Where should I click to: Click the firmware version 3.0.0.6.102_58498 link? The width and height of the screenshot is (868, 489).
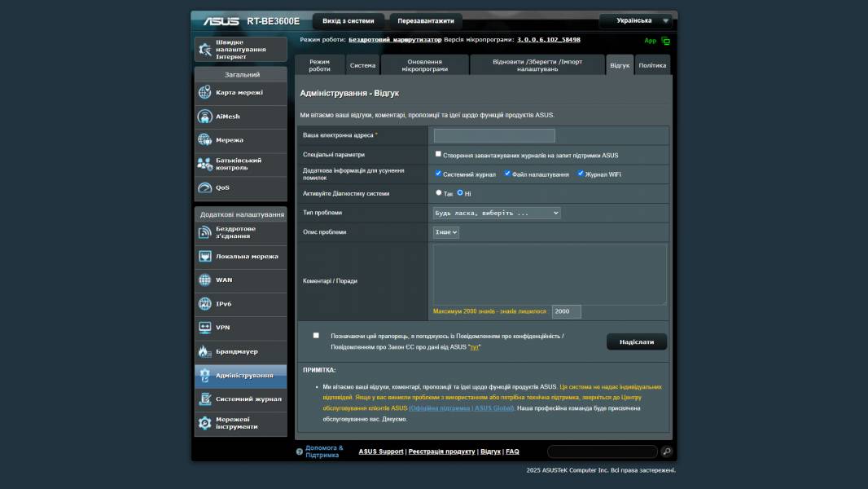pyautogui.click(x=549, y=40)
